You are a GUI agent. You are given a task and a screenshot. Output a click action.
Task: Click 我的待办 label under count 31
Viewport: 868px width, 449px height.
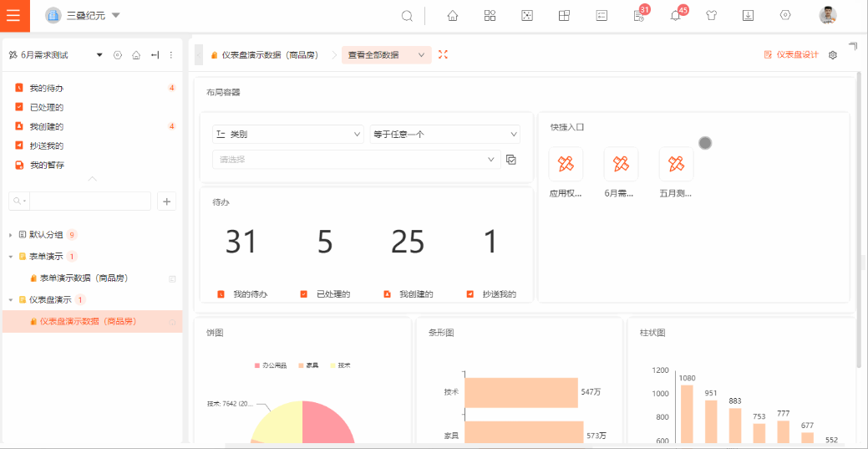coord(251,294)
